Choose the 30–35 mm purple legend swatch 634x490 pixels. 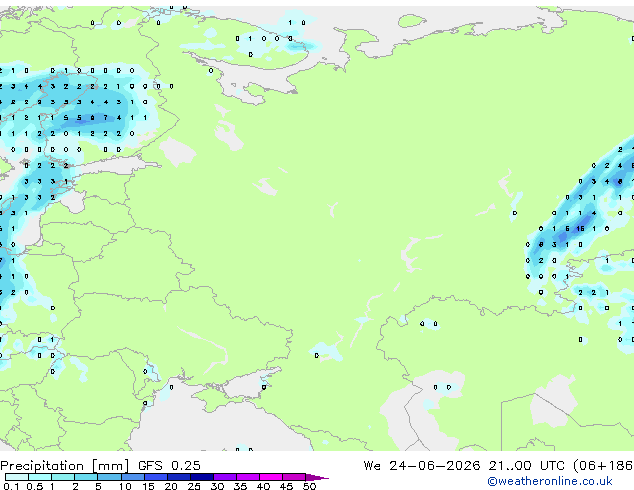224,477
